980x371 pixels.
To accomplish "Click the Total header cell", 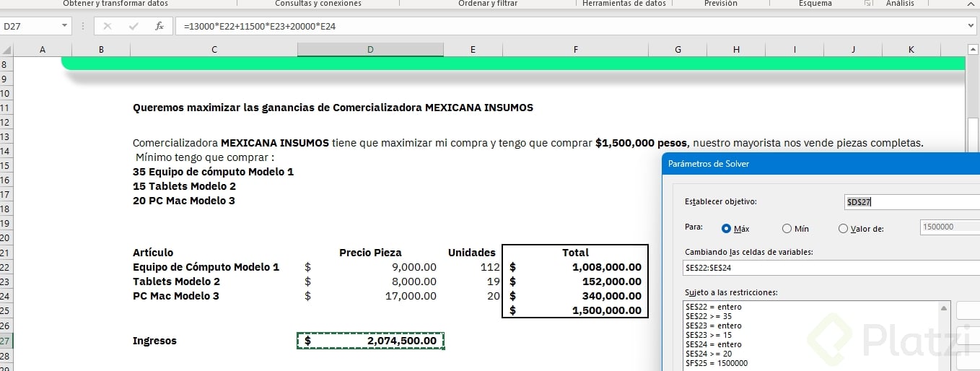I will pos(575,253).
